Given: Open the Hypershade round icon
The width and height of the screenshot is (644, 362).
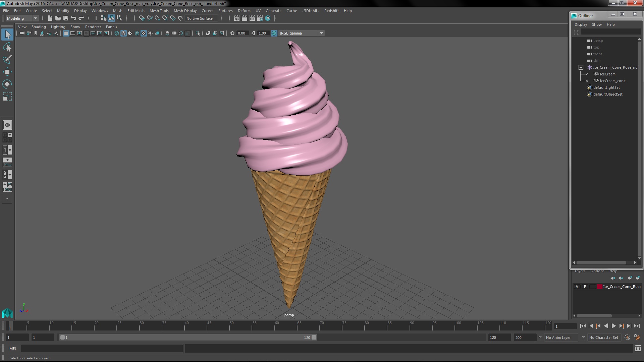Looking at the screenshot, I should [268, 18].
